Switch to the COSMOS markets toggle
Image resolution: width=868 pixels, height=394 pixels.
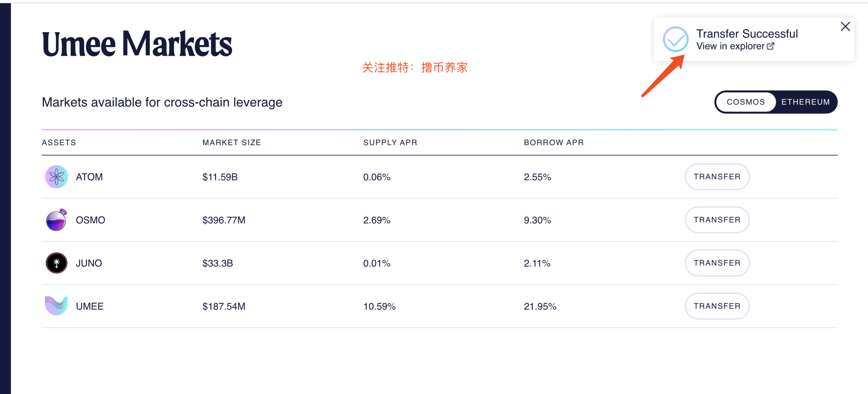tap(746, 102)
